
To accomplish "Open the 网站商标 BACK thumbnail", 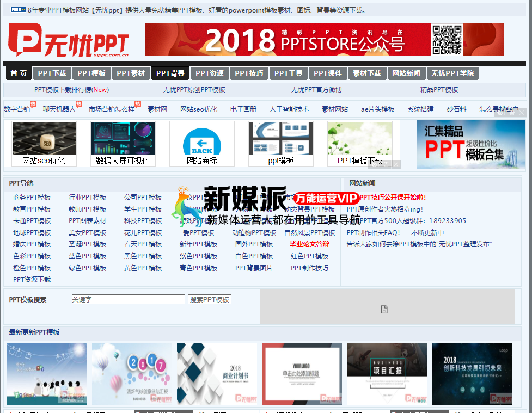I will (x=202, y=144).
